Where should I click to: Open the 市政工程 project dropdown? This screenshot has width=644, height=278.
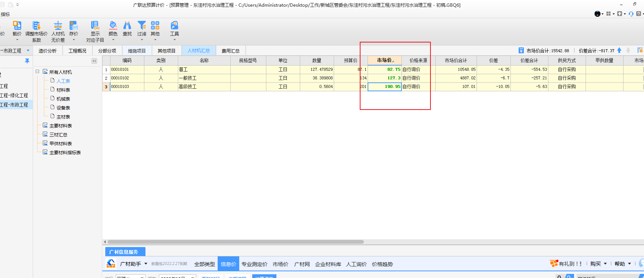(x=28, y=51)
